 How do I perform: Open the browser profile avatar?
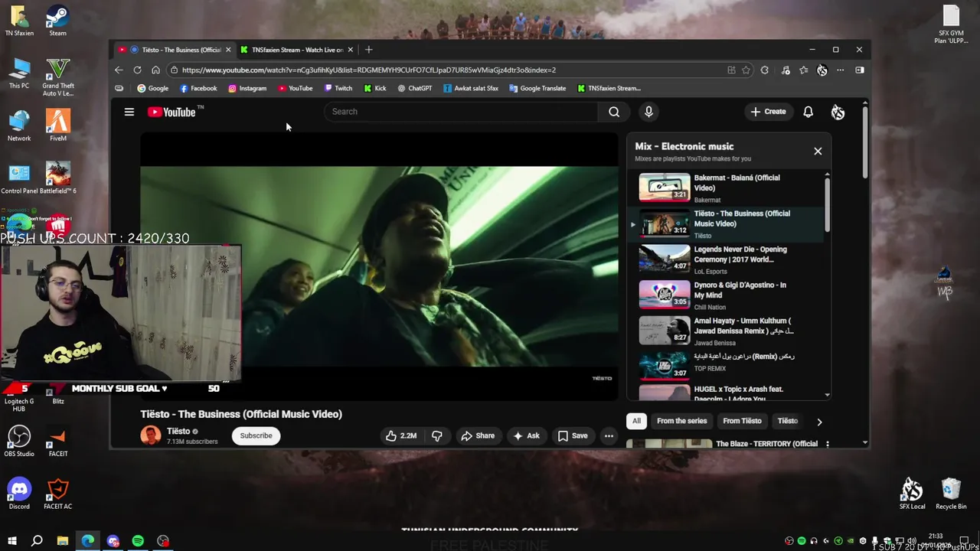tap(822, 70)
